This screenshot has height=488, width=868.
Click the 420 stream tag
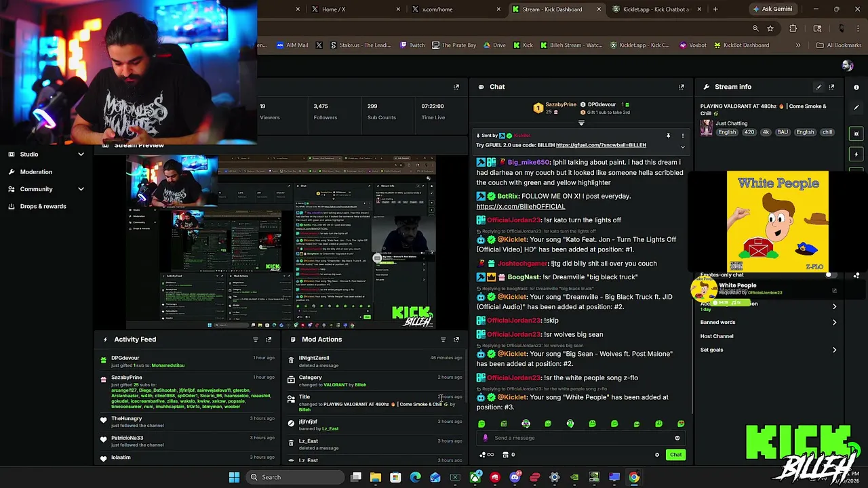(x=749, y=132)
